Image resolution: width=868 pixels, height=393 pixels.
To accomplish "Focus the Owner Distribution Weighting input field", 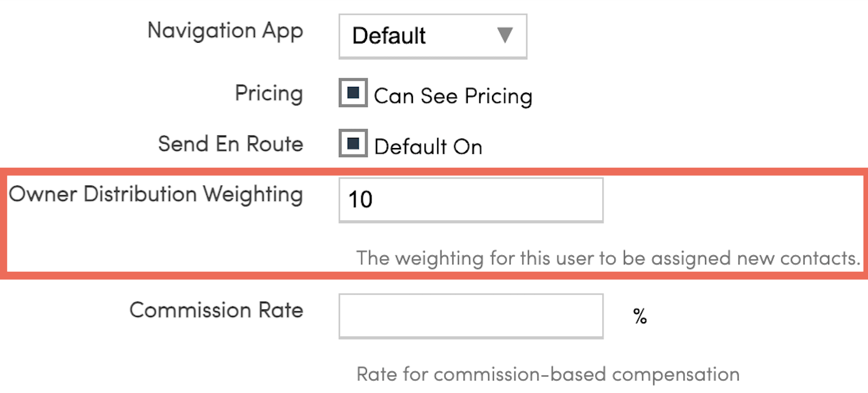I will pyautogui.click(x=470, y=200).
